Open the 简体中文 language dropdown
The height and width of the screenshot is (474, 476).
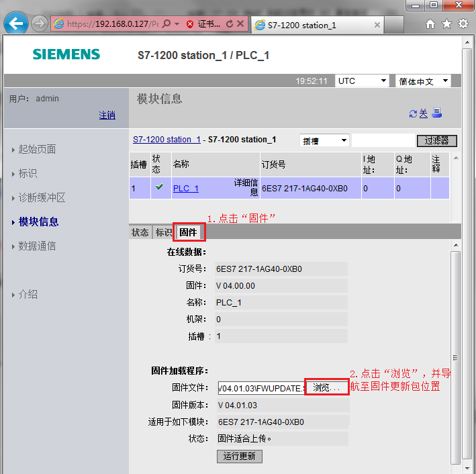[x=423, y=81]
